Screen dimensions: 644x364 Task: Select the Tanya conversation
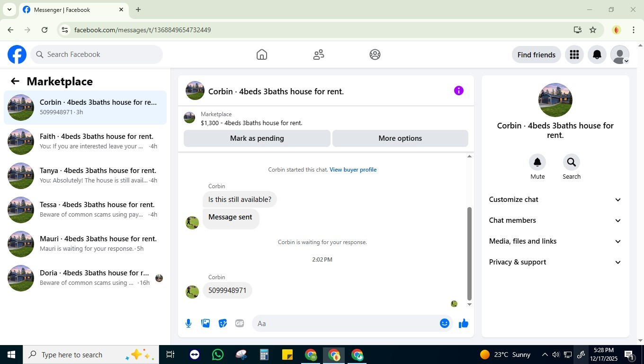[x=85, y=176]
